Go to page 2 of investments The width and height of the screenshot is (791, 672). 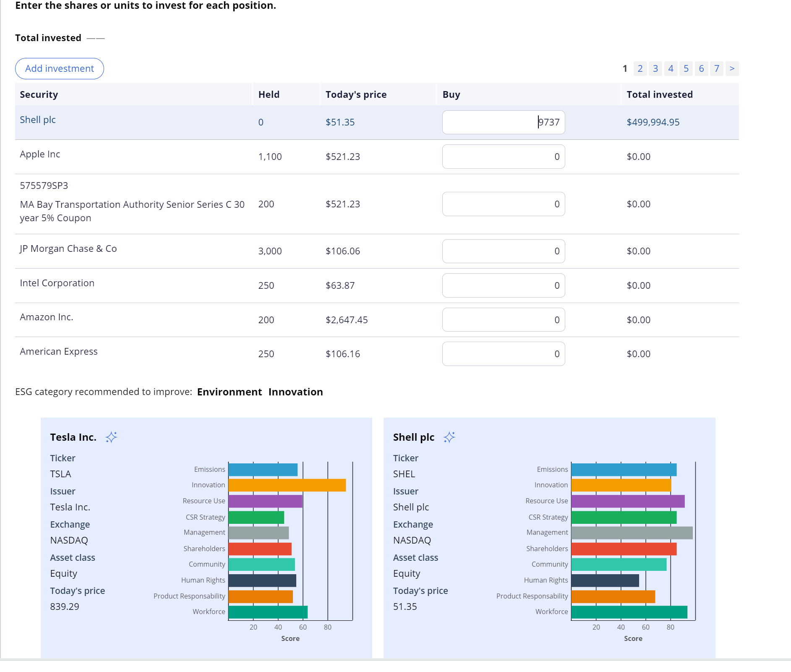tap(640, 68)
